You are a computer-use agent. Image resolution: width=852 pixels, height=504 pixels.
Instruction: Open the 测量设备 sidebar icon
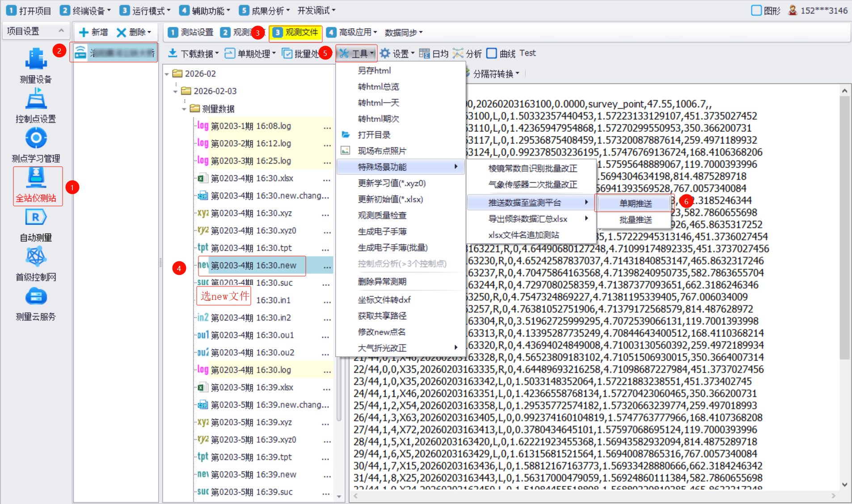click(36, 60)
